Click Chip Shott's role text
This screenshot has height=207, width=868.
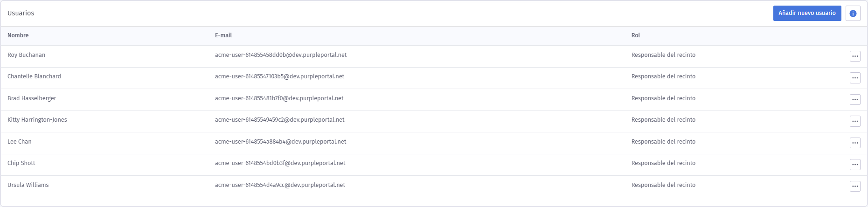tap(663, 163)
